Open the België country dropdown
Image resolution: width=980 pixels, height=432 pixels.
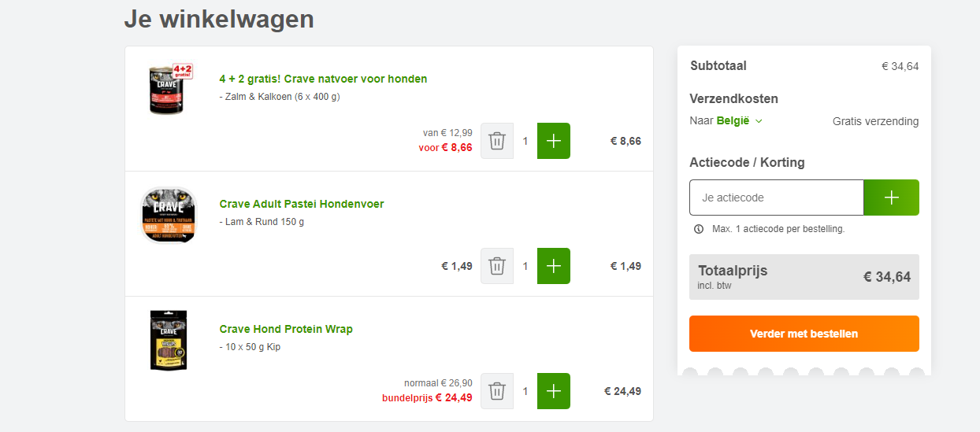tap(739, 120)
